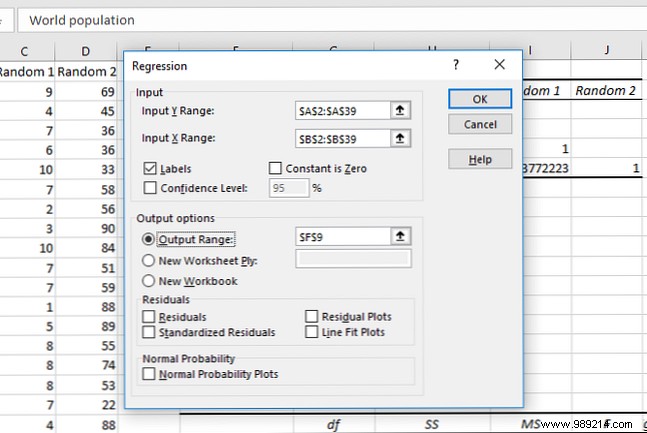Screen dimensions: 647x433
Task: Edit the Input X Range field
Action: (343, 139)
